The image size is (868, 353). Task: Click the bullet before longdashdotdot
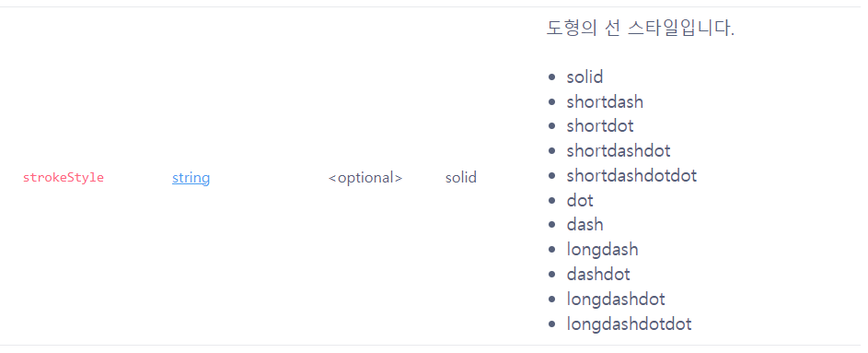[551, 324]
